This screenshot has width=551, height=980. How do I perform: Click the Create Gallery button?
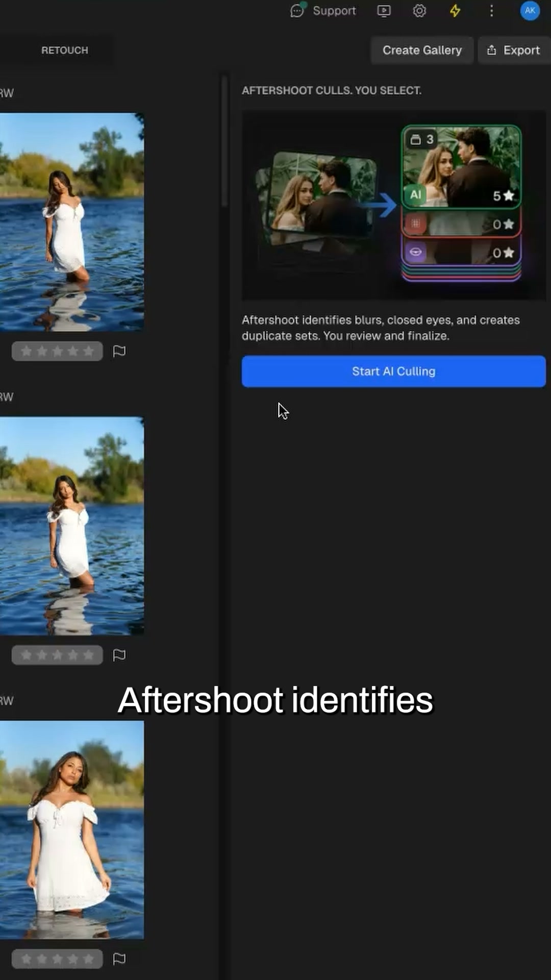[422, 50]
